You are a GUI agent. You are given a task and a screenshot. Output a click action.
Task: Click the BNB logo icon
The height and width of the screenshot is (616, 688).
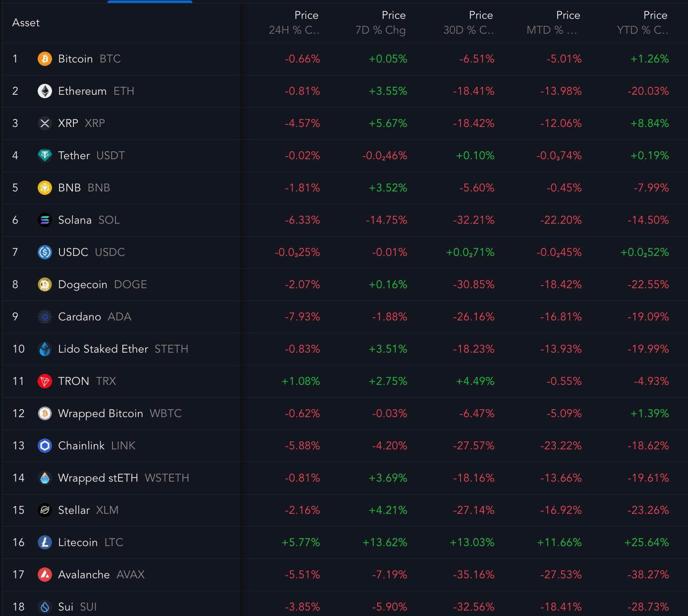[x=45, y=188]
